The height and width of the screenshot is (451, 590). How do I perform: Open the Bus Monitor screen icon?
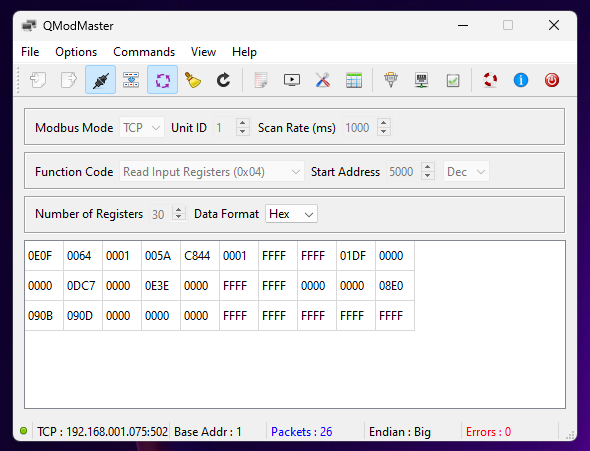(x=292, y=80)
